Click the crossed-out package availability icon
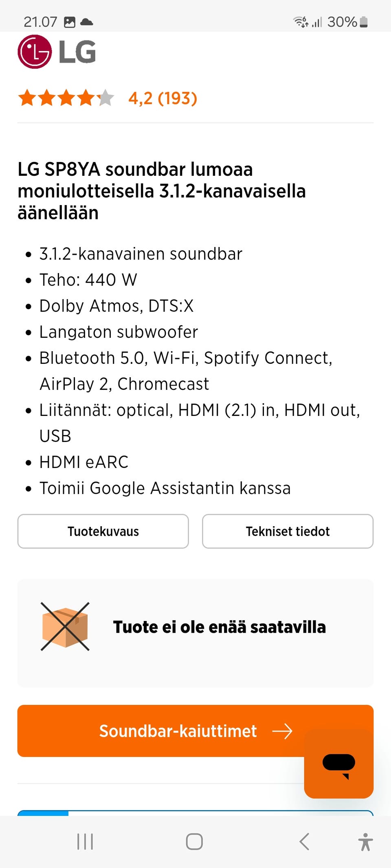The image size is (391, 868). [65, 627]
